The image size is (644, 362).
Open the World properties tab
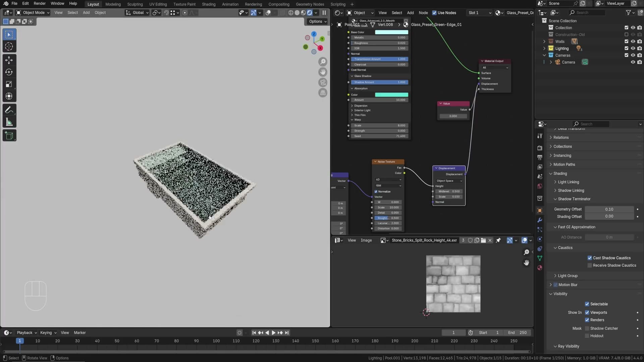tap(540, 186)
